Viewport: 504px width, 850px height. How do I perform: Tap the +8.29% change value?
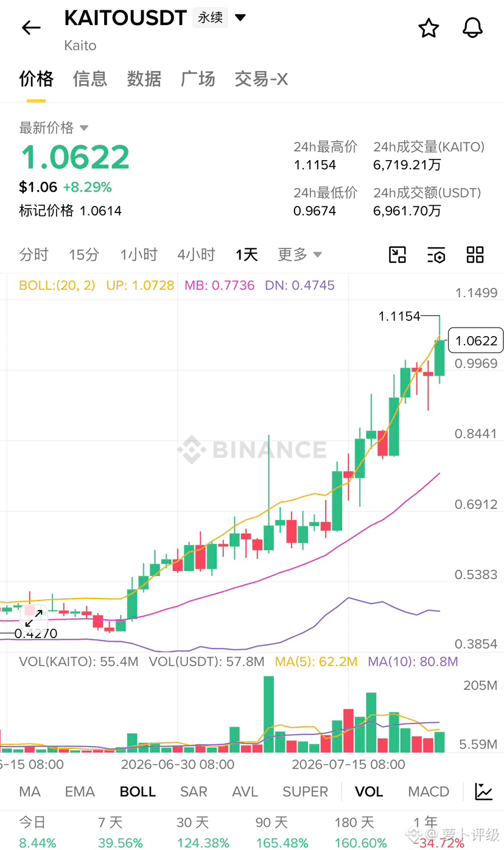tap(87, 186)
